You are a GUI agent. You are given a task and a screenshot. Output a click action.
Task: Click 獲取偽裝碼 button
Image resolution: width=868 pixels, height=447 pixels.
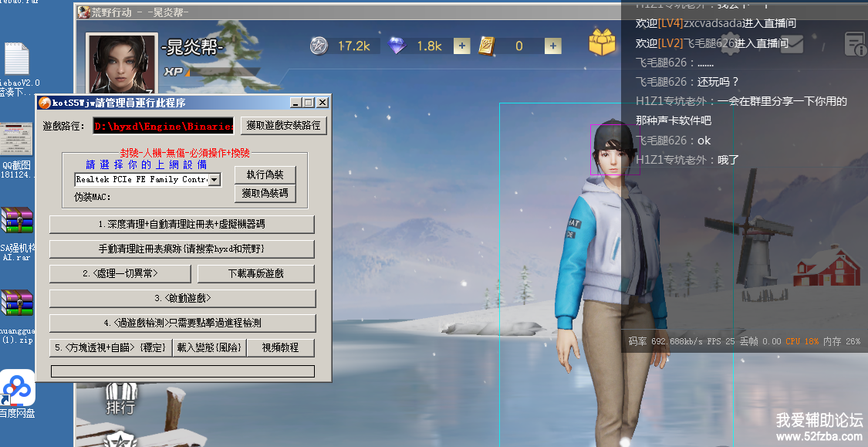coord(265,193)
